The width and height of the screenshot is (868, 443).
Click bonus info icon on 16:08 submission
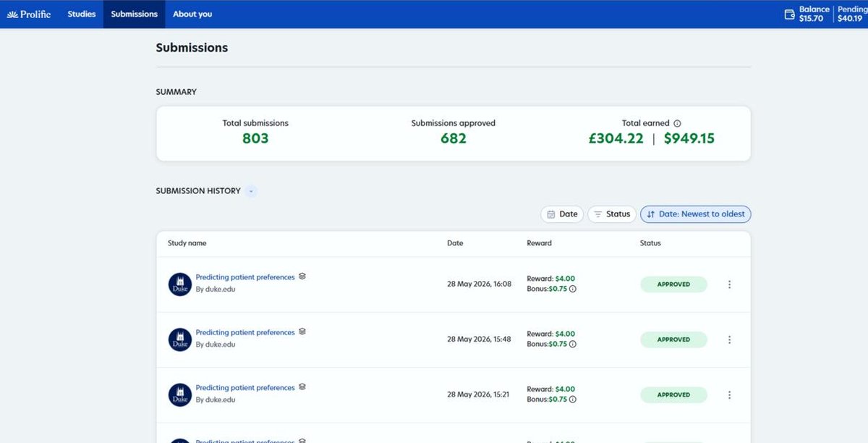click(x=573, y=289)
